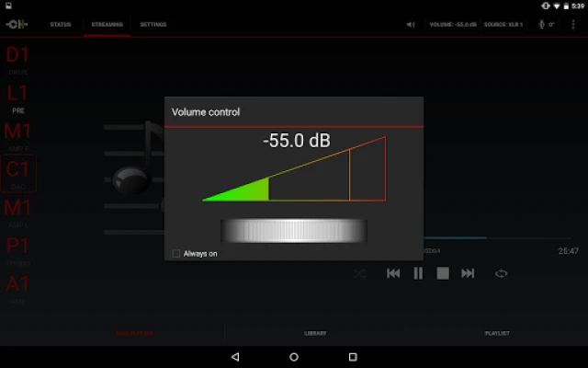Skip to previous track
The height and width of the screenshot is (368, 588).
coord(393,273)
